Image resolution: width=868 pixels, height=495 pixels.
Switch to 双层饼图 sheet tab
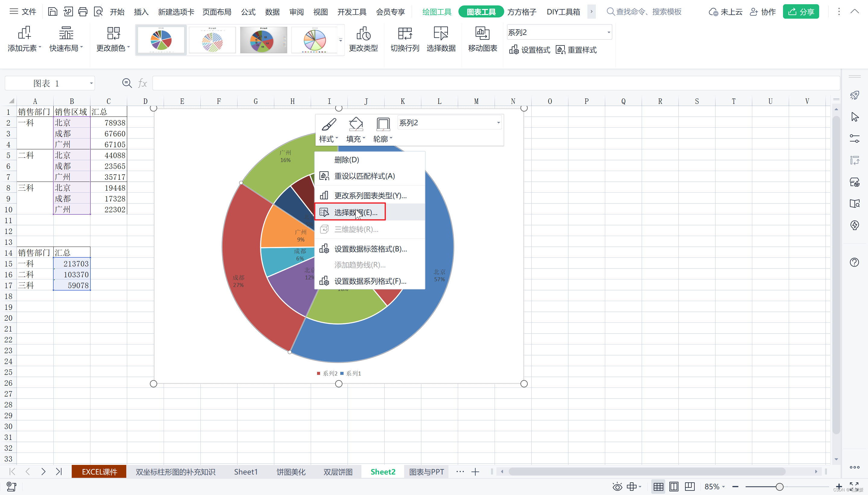[338, 472]
